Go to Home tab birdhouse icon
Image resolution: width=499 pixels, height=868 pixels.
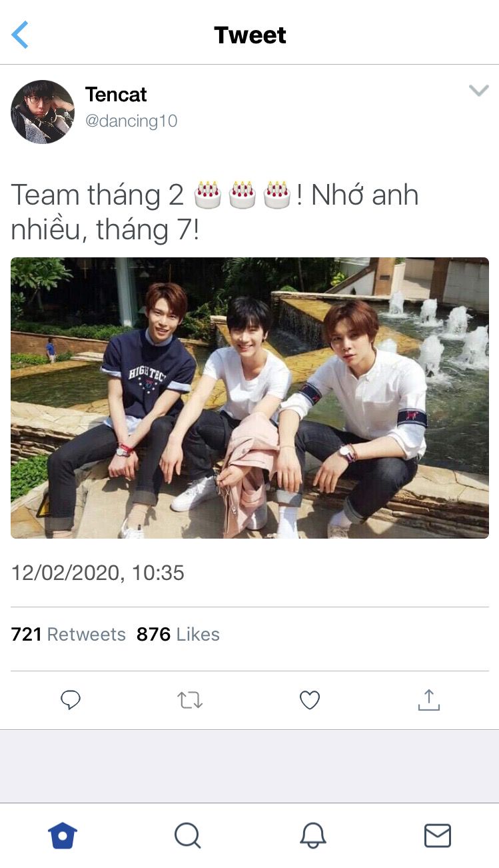click(x=63, y=835)
